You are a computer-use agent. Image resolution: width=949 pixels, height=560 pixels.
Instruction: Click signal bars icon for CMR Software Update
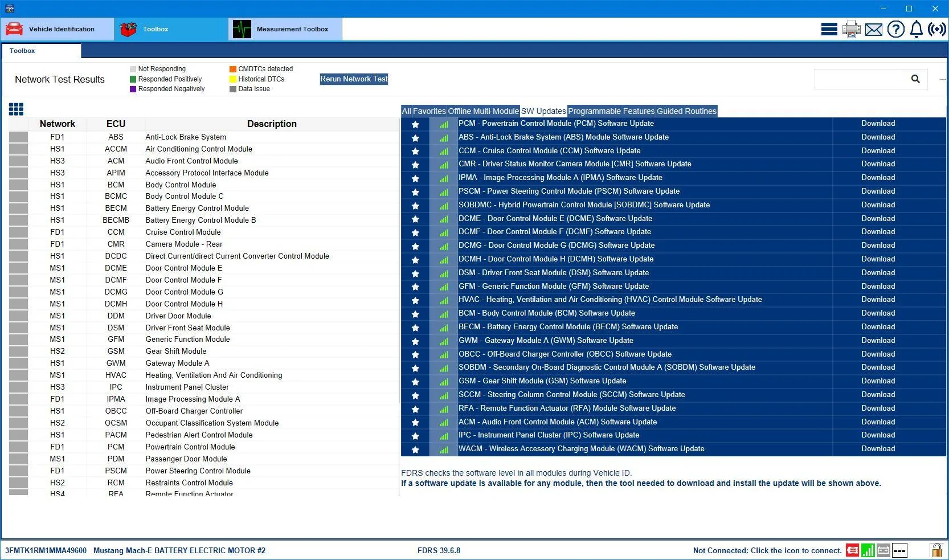click(443, 165)
